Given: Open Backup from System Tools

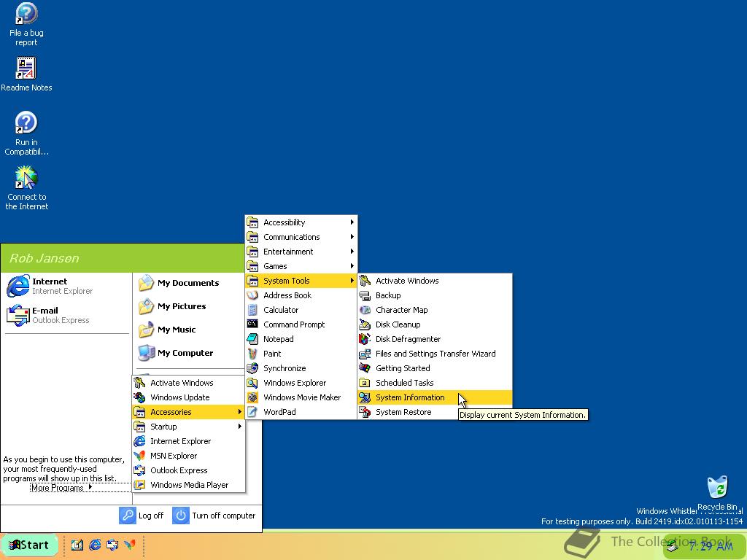Looking at the screenshot, I should [x=435, y=295].
